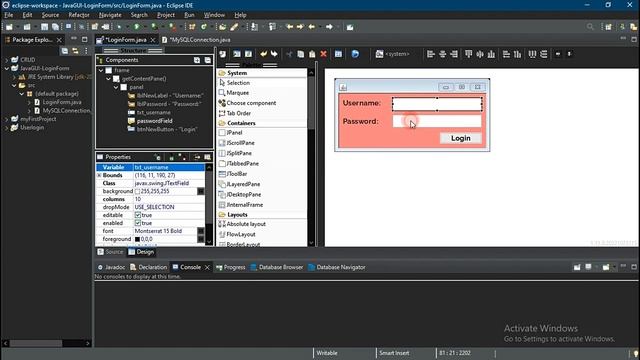The image size is (640, 360).
Task: Click the Variable value txt_username field
Action: 169,167
